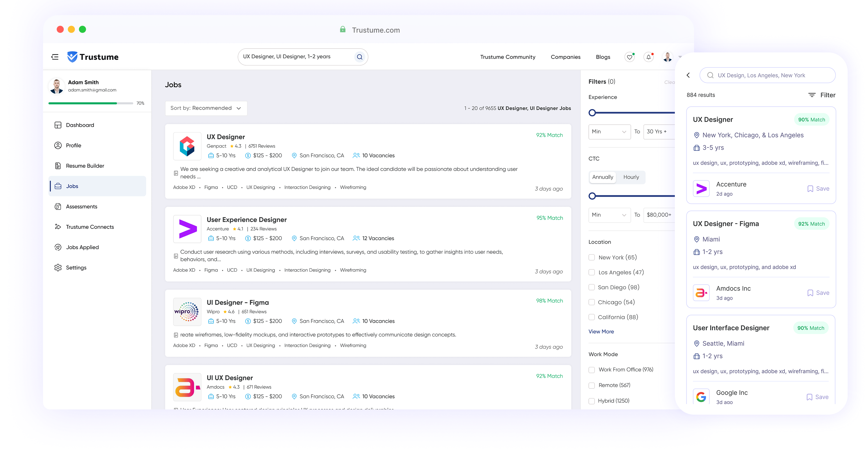Save the Accenture UX Designer job
This screenshot has width=868, height=456.
(818, 189)
